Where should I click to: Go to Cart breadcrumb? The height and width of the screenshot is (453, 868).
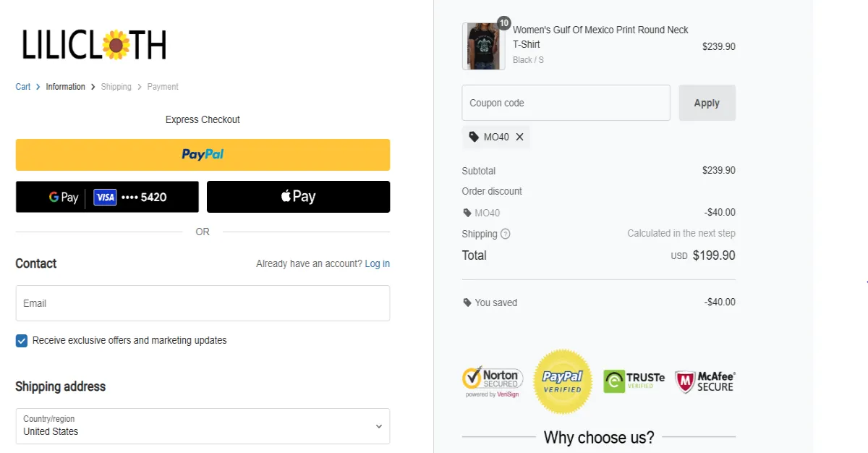click(23, 87)
